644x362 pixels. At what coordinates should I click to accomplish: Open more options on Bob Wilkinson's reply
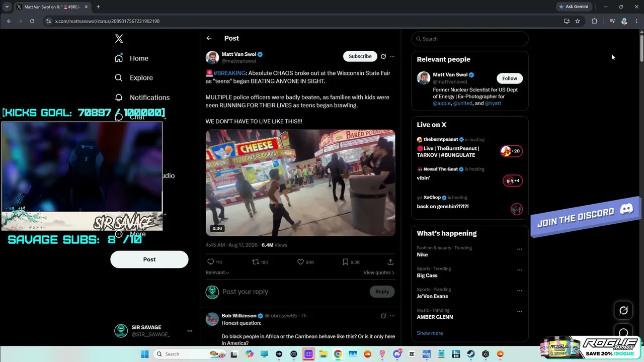point(392,316)
